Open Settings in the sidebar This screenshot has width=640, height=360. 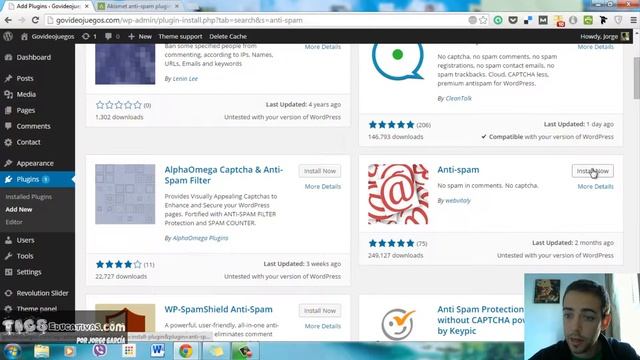[29, 272]
